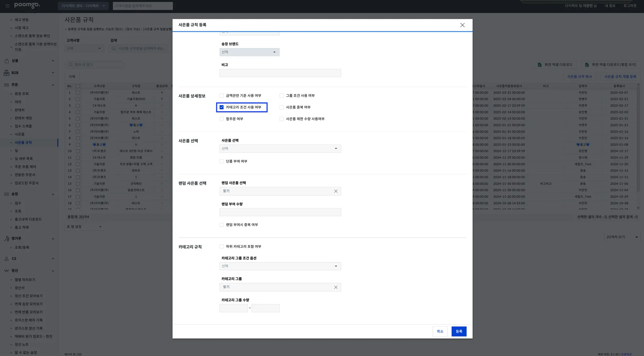Clear the 랜덤 사은품 선택 field with X icon
Image resolution: width=644 pixels, height=356 pixels.
coord(336,191)
